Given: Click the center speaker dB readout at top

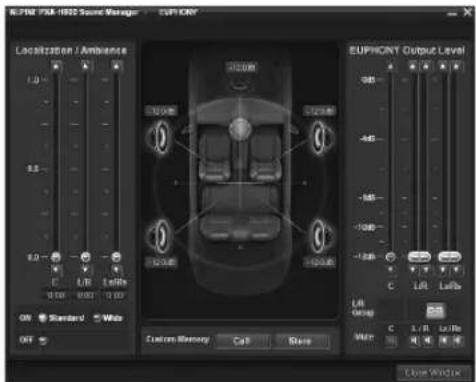Looking at the screenshot, I should click(241, 68).
